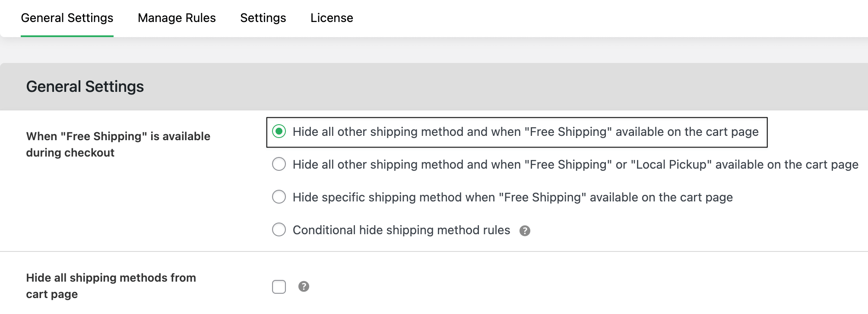
Task: Enable Conditional hide shipping method rules
Action: click(279, 230)
